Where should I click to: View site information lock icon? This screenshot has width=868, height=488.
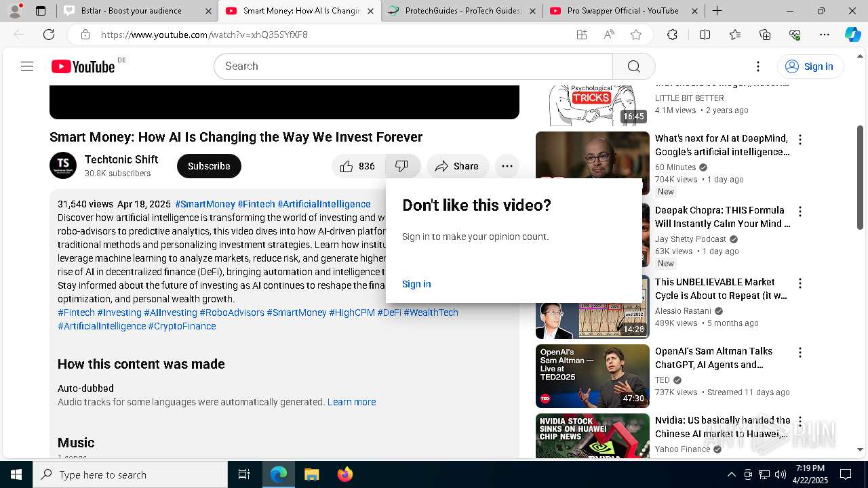click(85, 35)
